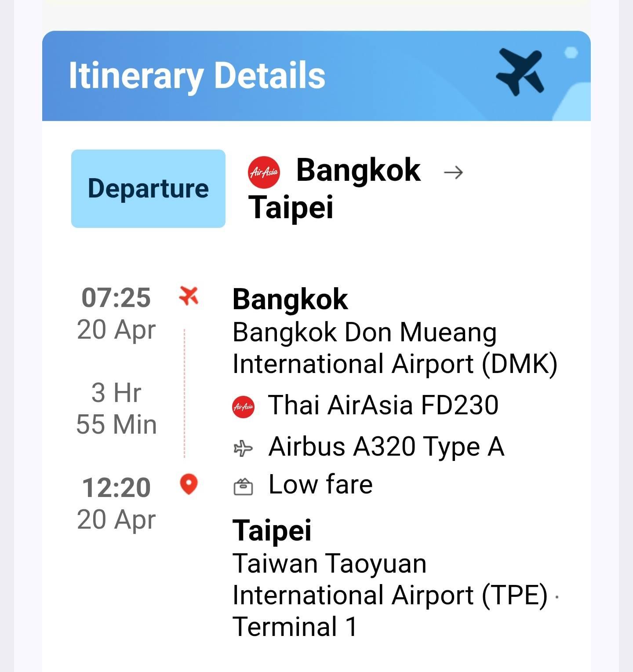
Task: Select Taiwan Taoyuan International Airport text
Action: (389, 579)
